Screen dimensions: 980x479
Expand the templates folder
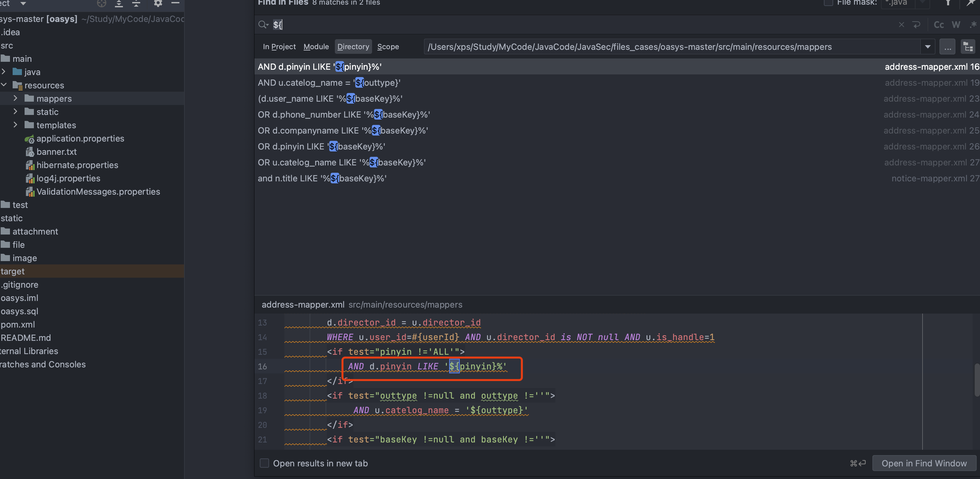(x=15, y=125)
